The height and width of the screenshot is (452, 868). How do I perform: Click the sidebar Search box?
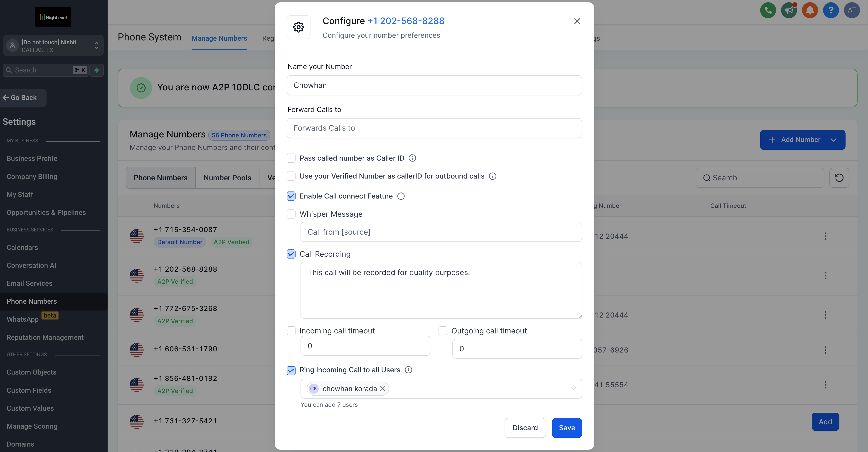(x=46, y=70)
